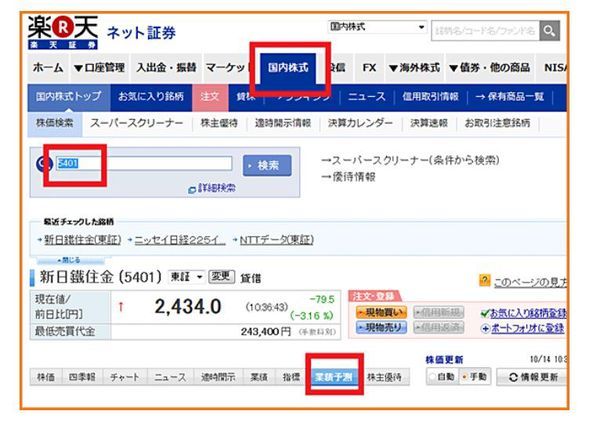Open the ホーム main tab
Screen dimensions: 600x422
click(x=48, y=68)
